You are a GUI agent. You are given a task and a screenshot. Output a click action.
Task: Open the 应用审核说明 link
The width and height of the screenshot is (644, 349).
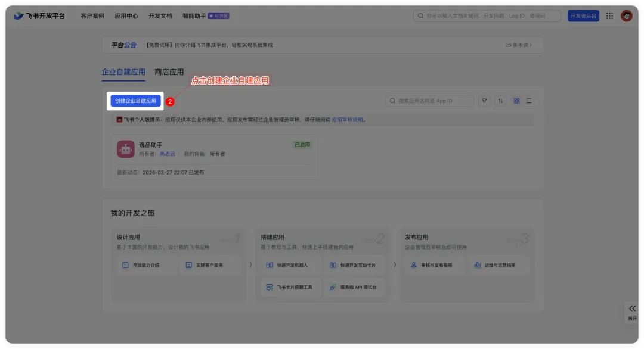click(347, 120)
